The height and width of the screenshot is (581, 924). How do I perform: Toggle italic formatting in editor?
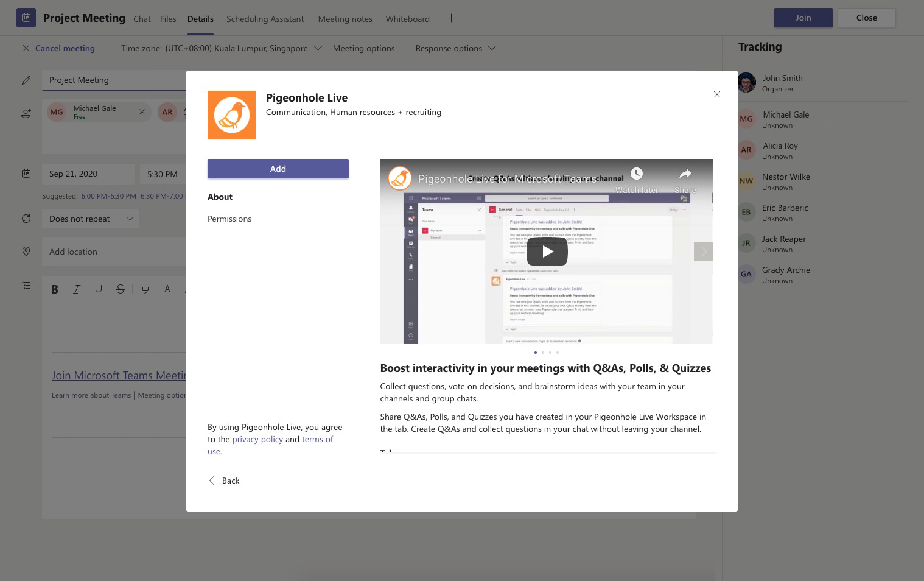[77, 289]
